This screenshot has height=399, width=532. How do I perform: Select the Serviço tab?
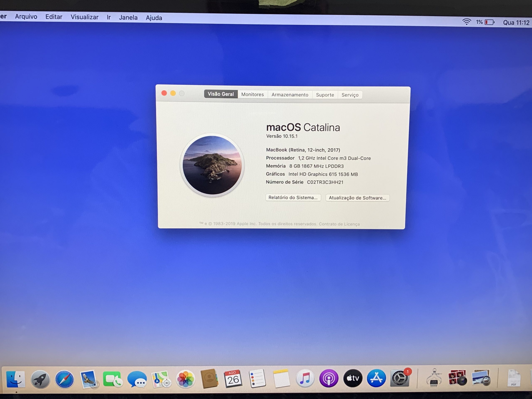tap(350, 95)
